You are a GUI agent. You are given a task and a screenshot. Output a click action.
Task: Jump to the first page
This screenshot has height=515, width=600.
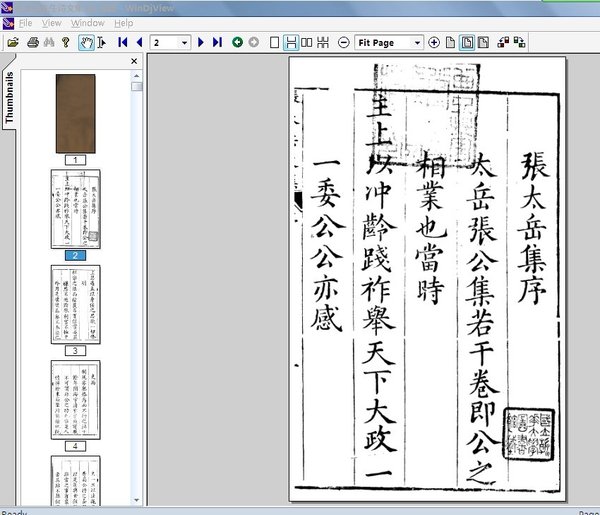point(123,43)
